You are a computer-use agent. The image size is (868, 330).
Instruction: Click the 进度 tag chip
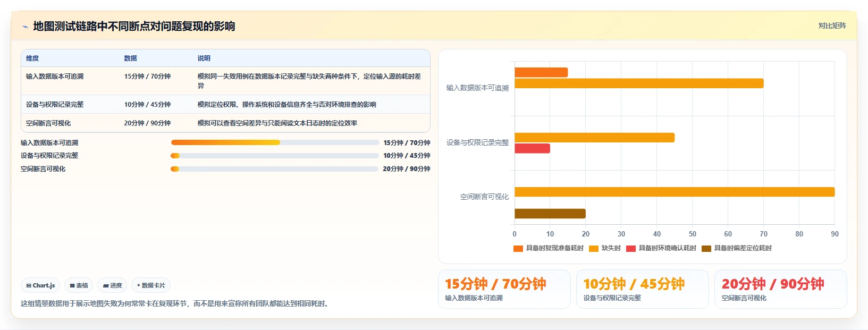coord(113,285)
